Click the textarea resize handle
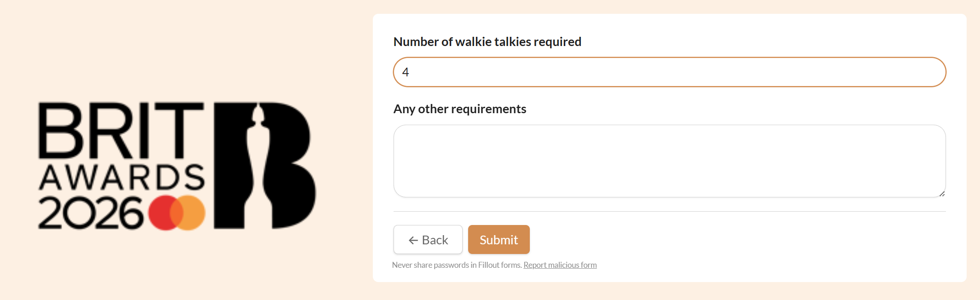This screenshot has height=300, width=980. click(x=942, y=195)
